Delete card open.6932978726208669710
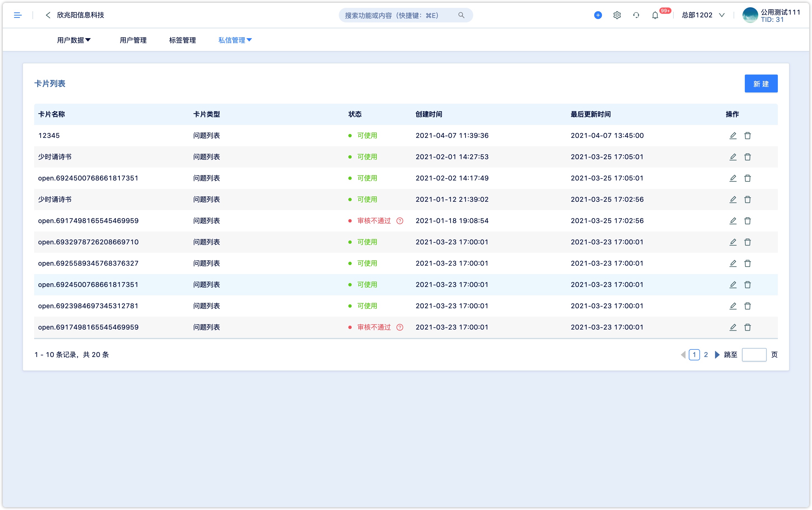 tap(748, 242)
